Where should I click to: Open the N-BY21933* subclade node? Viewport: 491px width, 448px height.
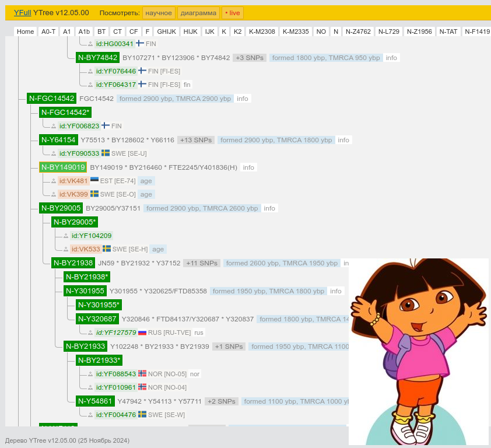(x=99, y=360)
